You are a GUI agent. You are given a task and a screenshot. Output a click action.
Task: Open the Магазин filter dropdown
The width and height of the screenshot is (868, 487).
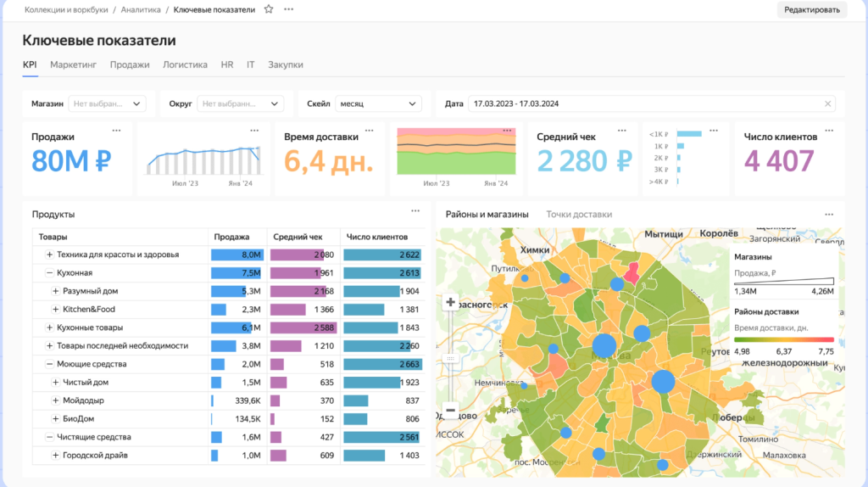pyautogui.click(x=107, y=104)
